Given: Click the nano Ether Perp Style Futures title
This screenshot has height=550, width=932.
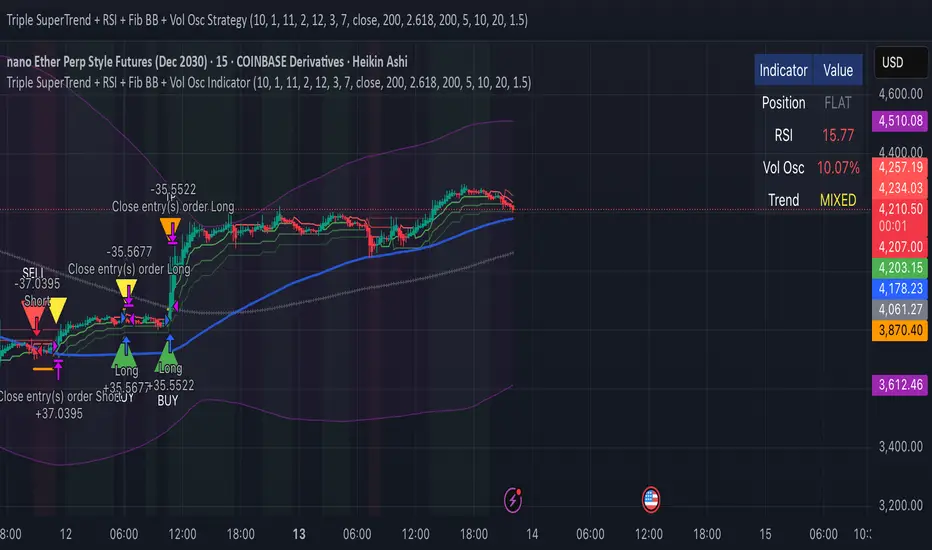Looking at the screenshot, I should pos(207,62).
